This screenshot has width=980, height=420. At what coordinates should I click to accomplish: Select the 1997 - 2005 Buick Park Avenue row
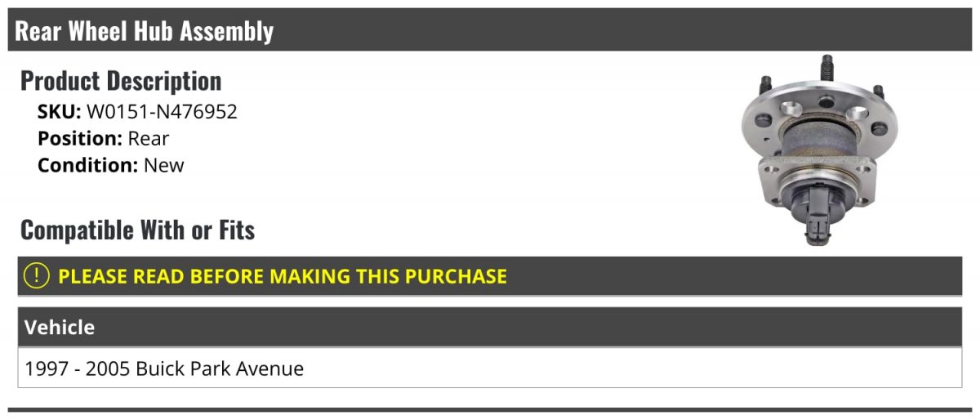click(490, 368)
